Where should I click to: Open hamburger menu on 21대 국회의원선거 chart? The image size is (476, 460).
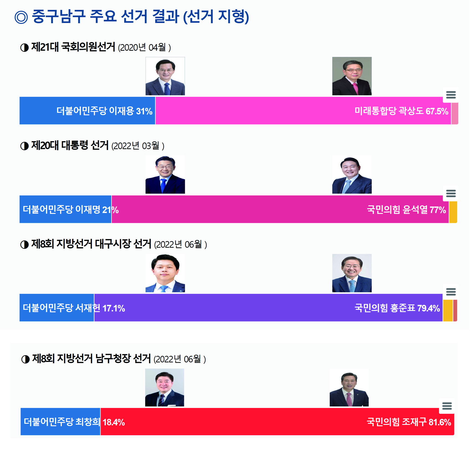pos(451,95)
